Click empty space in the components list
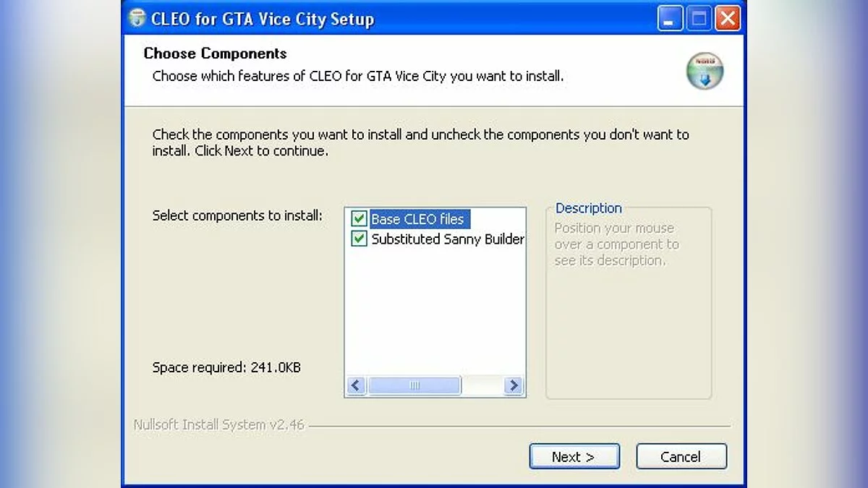Screen dimensions: 868x488 (x=434, y=311)
